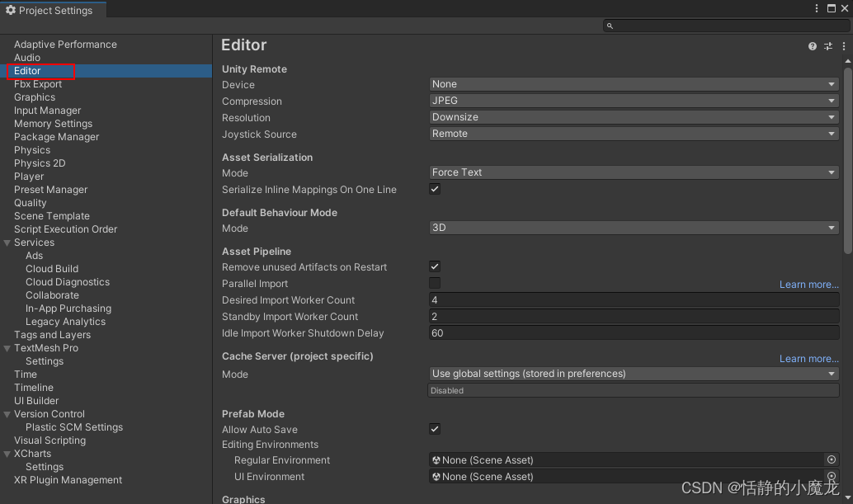Maximize the Project Settings window
The width and height of the screenshot is (853, 504).
click(x=832, y=8)
